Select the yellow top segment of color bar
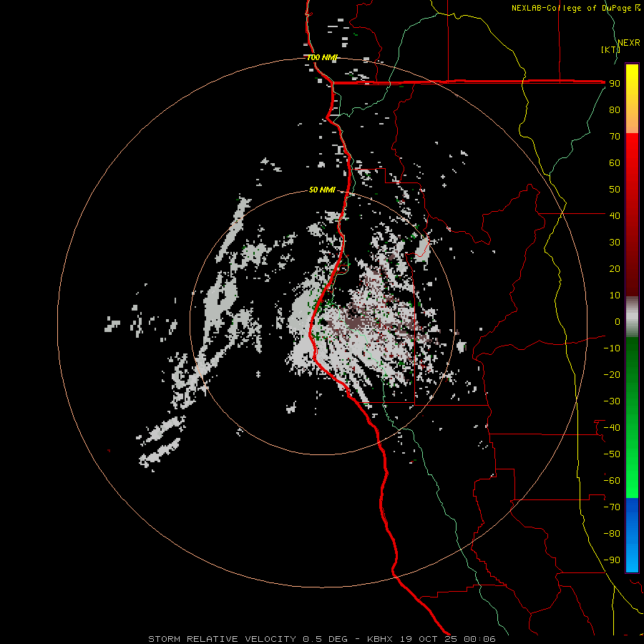644x644 pixels. point(632,99)
